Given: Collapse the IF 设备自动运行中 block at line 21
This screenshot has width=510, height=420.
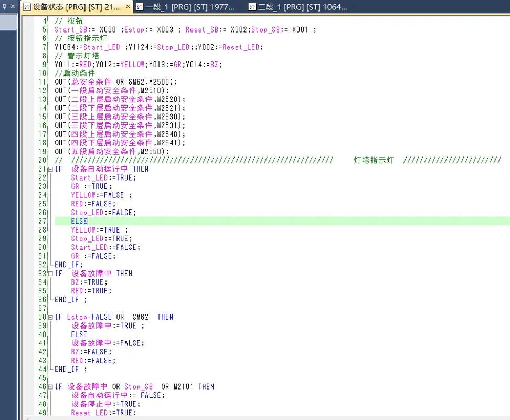Looking at the screenshot, I should [50, 169].
